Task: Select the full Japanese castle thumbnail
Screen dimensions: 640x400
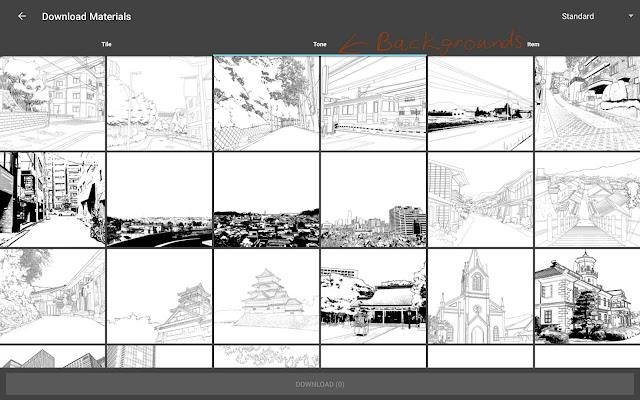Action: tap(266, 296)
